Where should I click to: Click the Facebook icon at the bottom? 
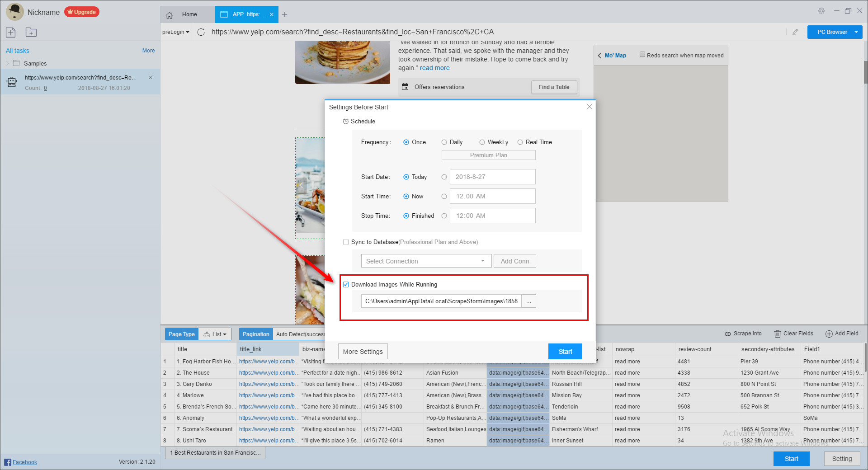[x=7, y=462]
